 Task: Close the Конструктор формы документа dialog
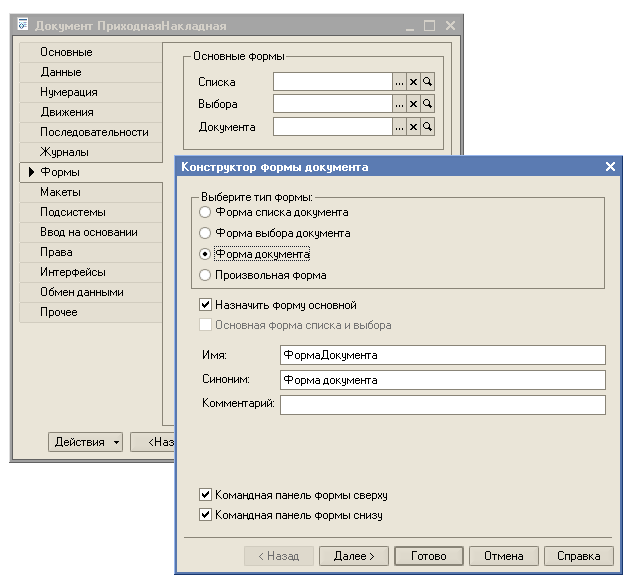tap(610, 166)
